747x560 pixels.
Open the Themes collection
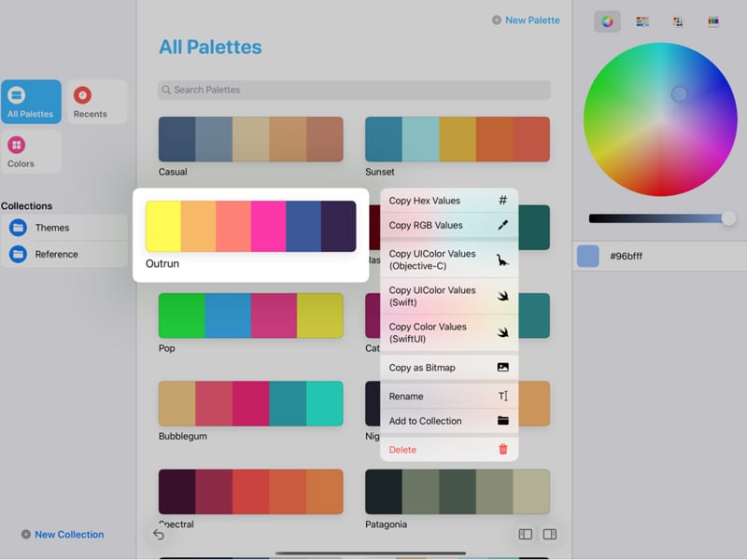point(64,228)
